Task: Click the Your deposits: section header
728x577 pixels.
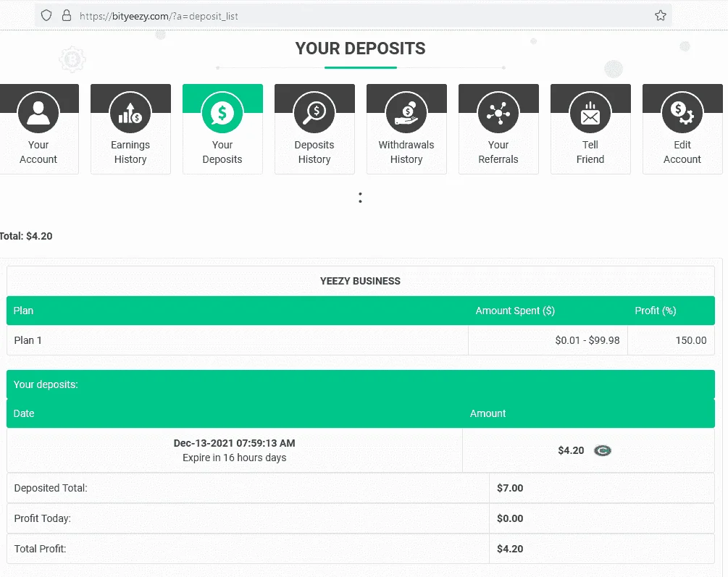Action: pos(46,384)
